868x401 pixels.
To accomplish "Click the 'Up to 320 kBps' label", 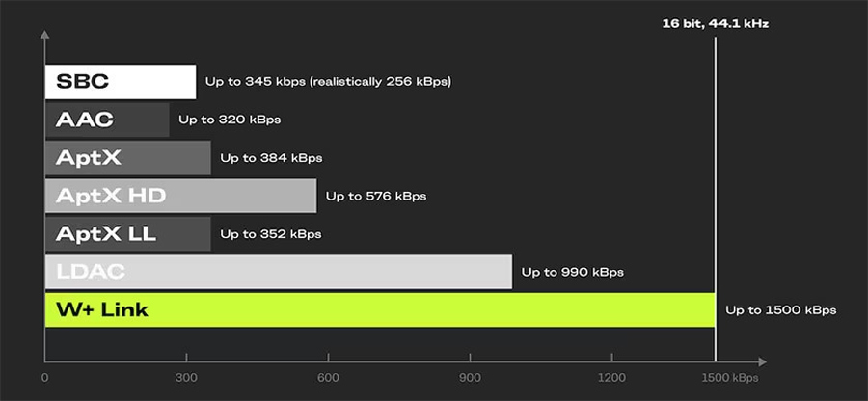I will tap(230, 120).
